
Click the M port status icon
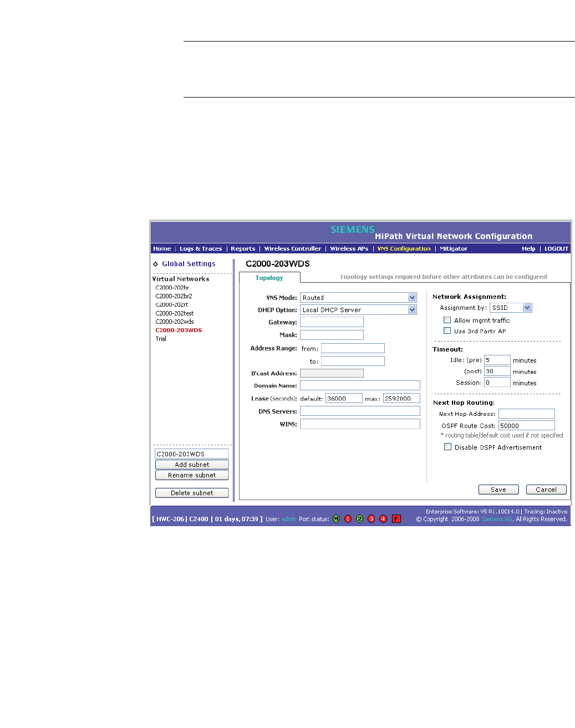(x=336, y=519)
